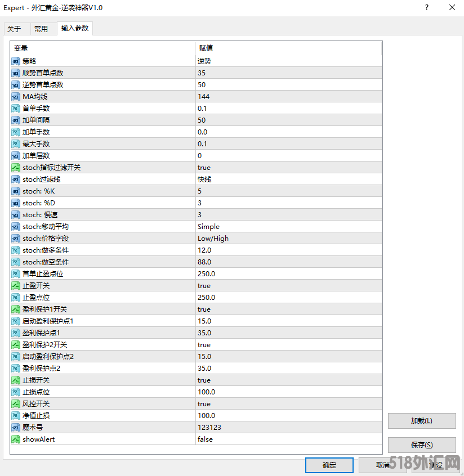Image resolution: width=464 pixels, height=476 pixels.
Task: Click the integer icon beside 策略
Action: pyautogui.click(x=15, y=61)
